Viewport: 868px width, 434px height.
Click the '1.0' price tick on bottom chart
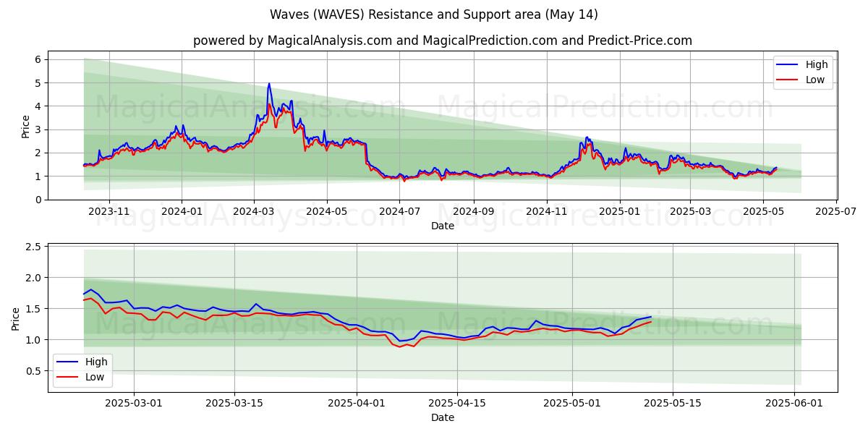click(35, 340)
